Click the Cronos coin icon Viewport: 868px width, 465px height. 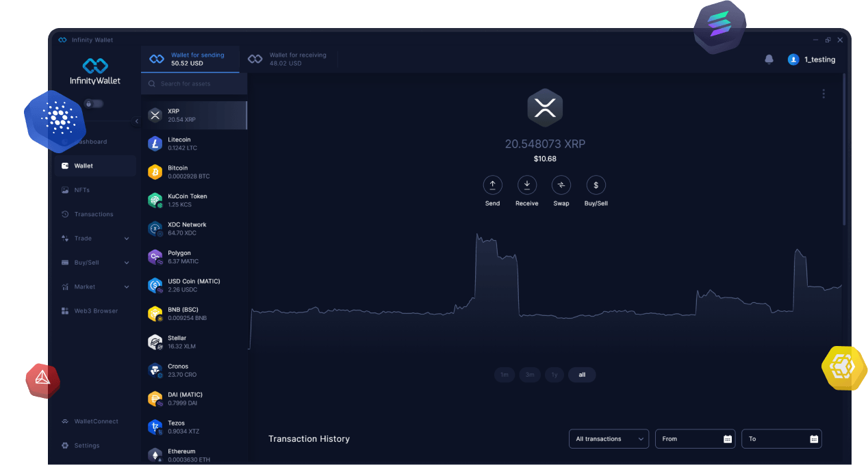(155, 371)
